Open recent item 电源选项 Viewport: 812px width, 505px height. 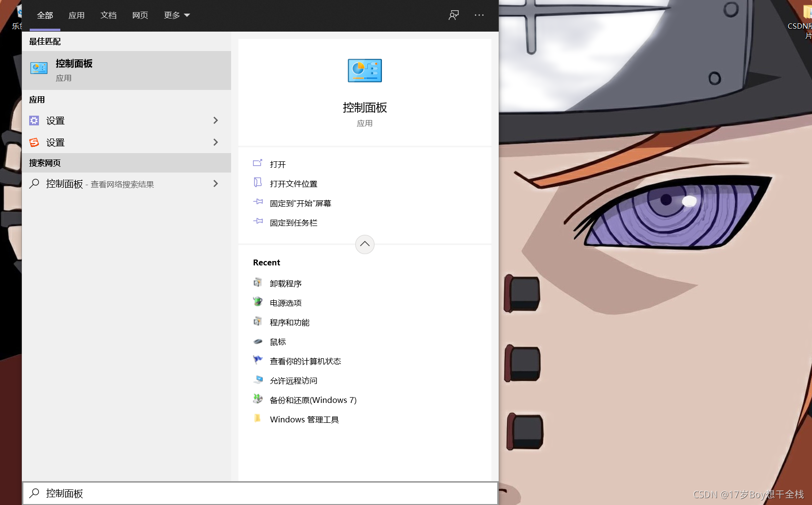click(286, 303)
